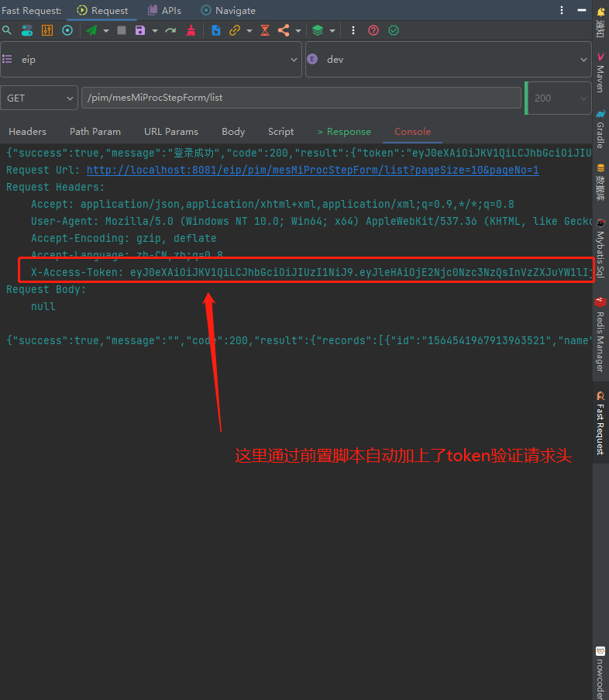Expand the link icon dropdown arrow
This screenshot has width=609, height=700.
tap(249, 31)
